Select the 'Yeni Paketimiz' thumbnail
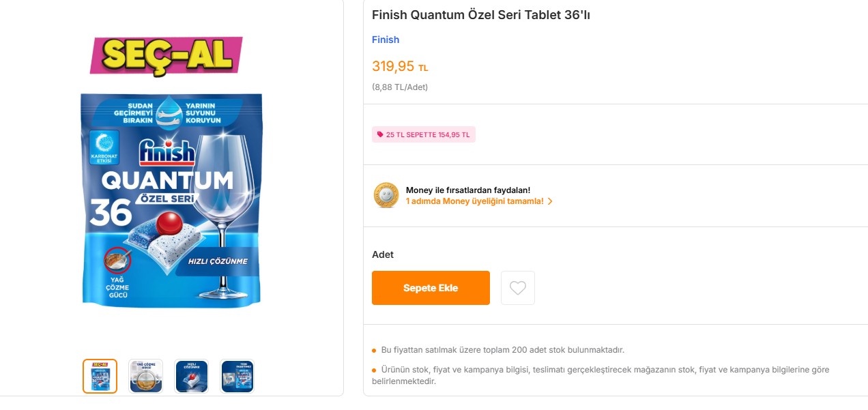The width and height of the screenshot is (868, 410). coord(237,376)
